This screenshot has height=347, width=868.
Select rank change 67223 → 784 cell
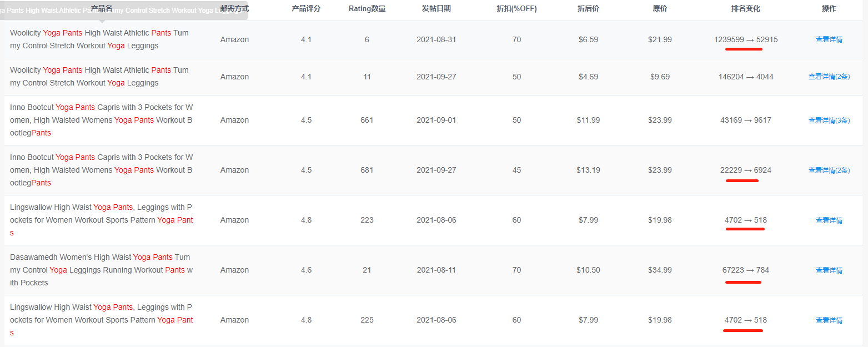[x=745, y=270]
